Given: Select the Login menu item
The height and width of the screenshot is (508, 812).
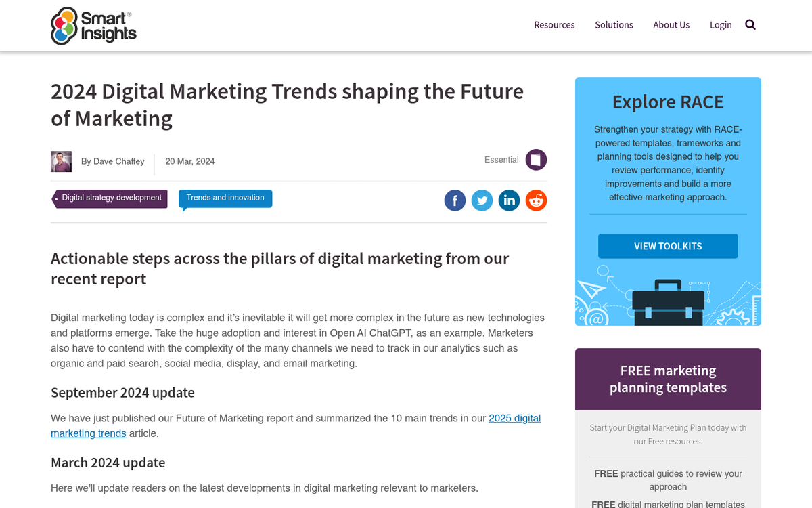Looking at the screenshot, I should 720,24.
